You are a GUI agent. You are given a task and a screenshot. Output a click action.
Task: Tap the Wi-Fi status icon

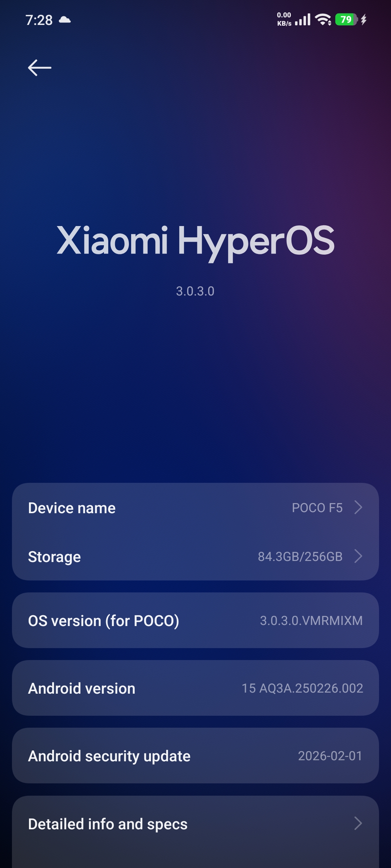click(x=323, y=20)
